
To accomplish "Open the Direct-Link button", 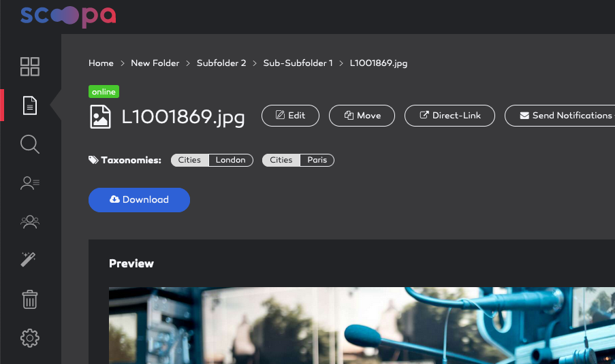I will point(450,116).
